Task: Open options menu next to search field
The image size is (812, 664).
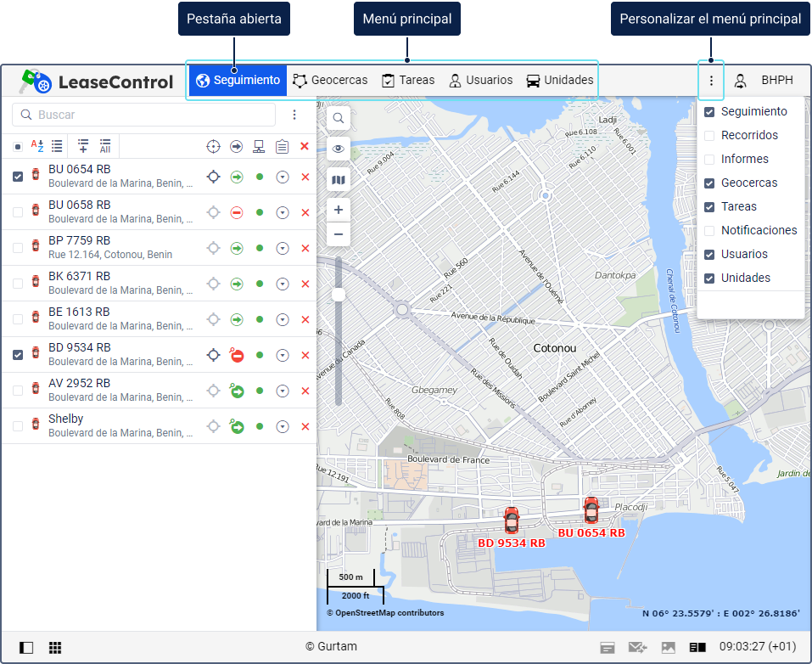Action: (x=294, y=115)
